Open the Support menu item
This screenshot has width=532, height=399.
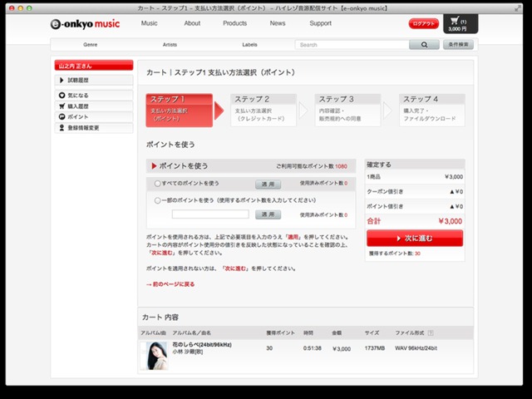(320, 23)
